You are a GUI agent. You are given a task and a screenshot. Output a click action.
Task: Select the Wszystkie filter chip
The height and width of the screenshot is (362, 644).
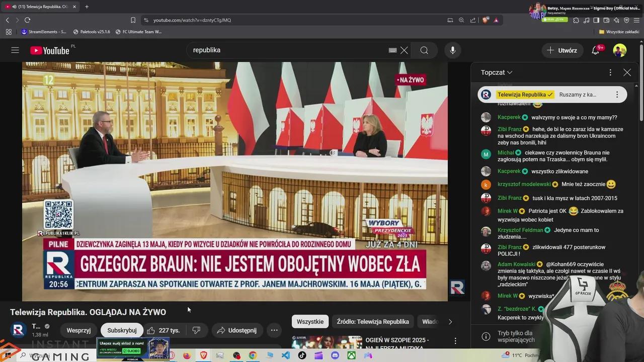coord(310,322)
